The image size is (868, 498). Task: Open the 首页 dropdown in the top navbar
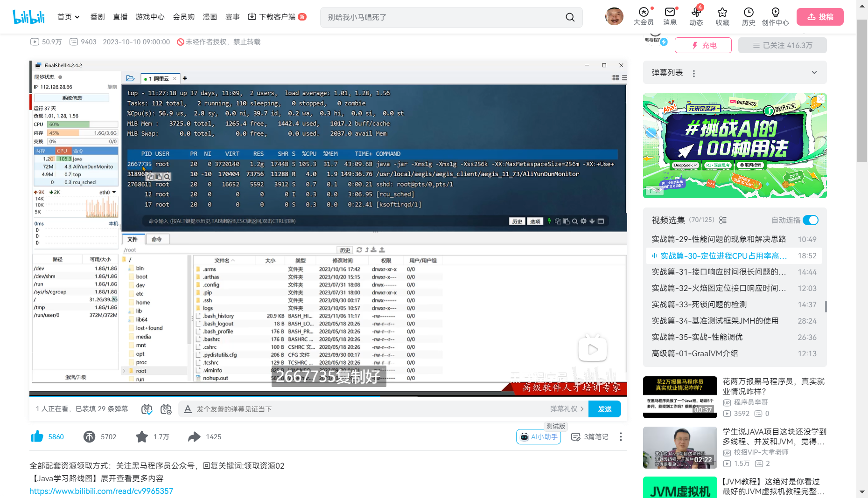coord(69,16)
